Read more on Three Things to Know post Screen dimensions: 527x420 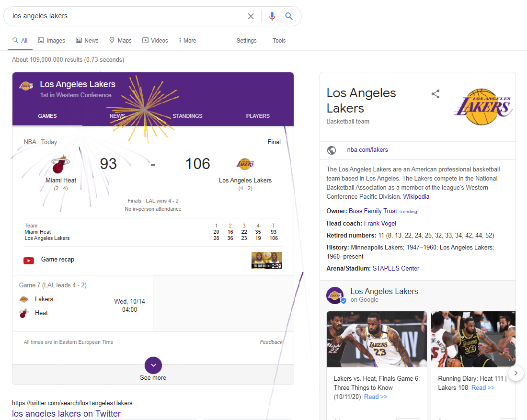(x=376, y=397)
